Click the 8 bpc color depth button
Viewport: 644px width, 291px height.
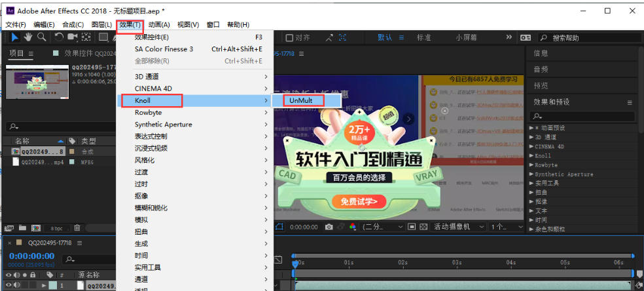(x=57, y=228)
